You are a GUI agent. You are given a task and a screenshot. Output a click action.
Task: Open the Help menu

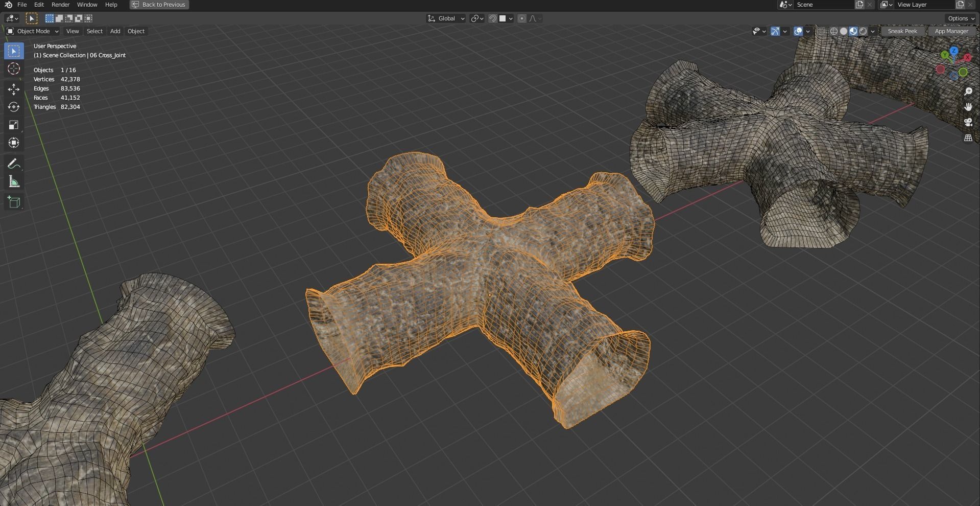click(x=111, y=5)
